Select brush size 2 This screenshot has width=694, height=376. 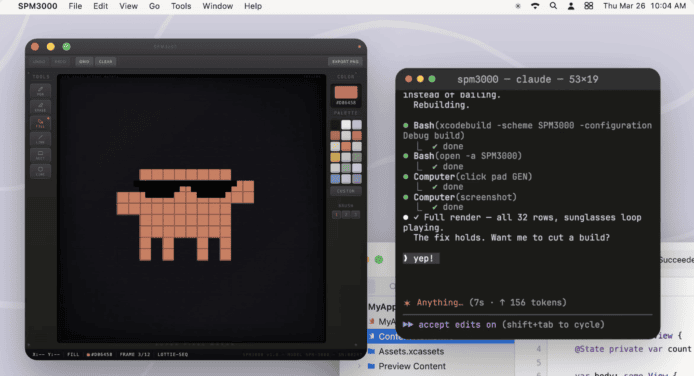tap(346, 215)
